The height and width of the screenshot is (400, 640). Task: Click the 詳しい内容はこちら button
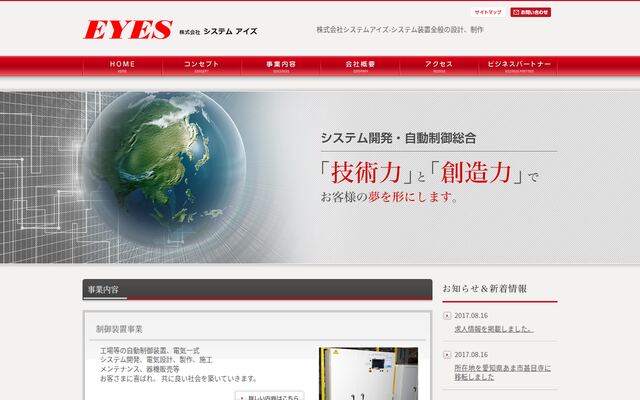(269, 396)
